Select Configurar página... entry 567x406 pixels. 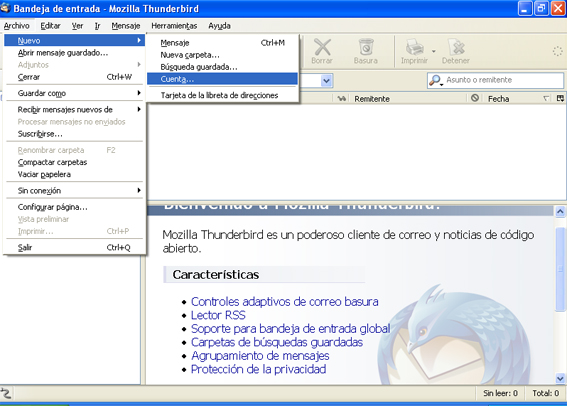tap(75, 207)
